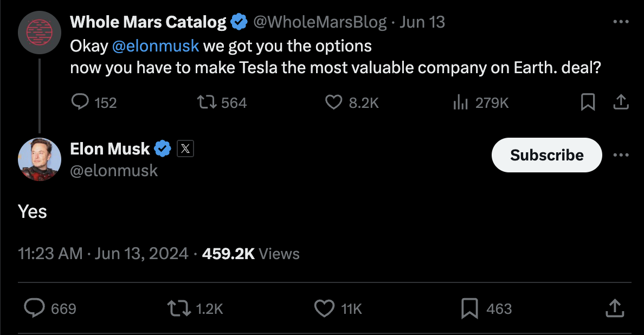Open the @elonmusk mention link
Image resolution: width=644 pixels, height=335 pixels.
click(156, 46)
